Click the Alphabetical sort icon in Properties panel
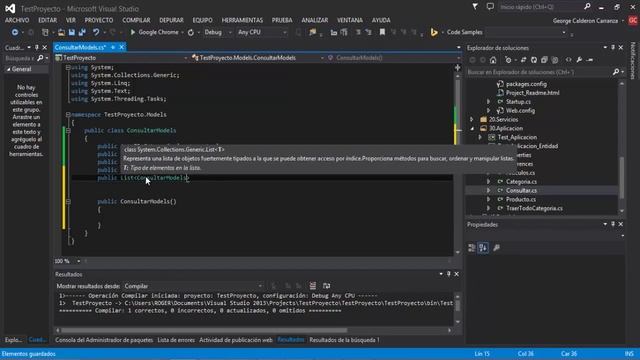The width and height of the screenshot is (640, 360). click(483, 248)
